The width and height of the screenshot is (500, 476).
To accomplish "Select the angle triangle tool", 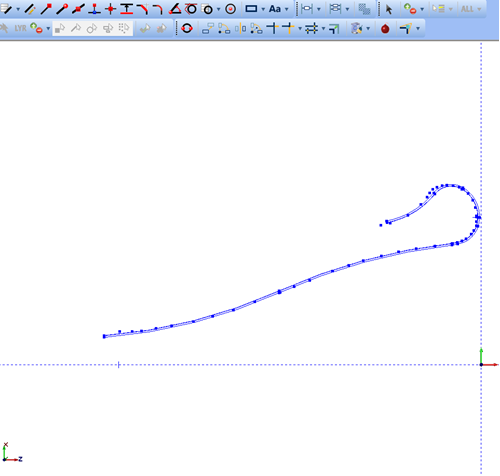I will click(175, 9).
